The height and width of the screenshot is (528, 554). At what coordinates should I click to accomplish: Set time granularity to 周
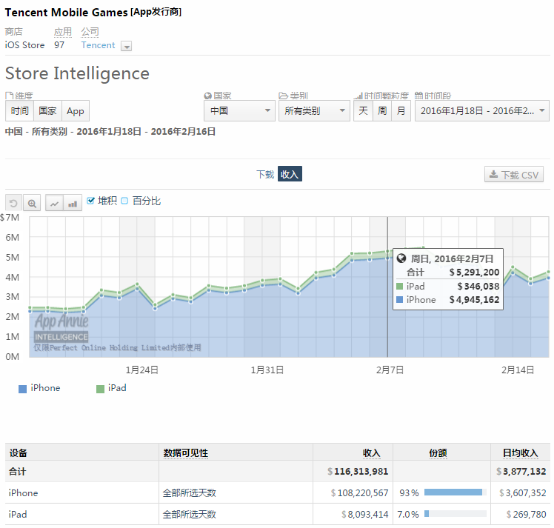click(382, 111)
